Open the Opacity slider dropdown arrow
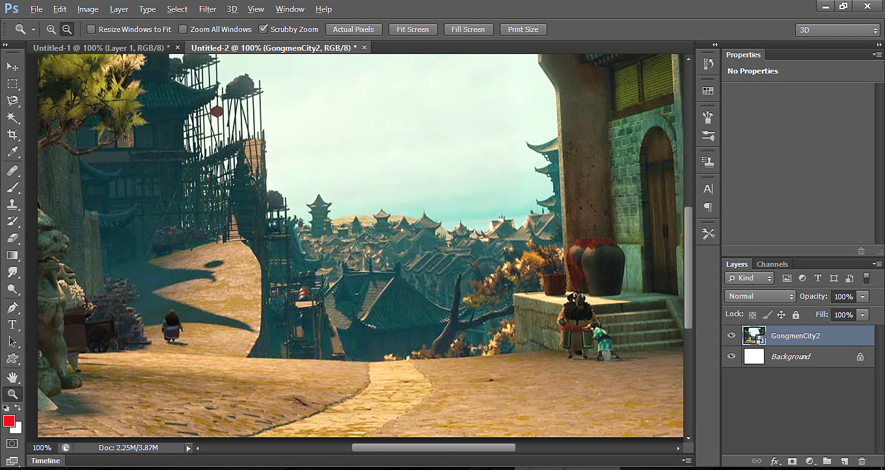Viewport: 885px width, 470px height. [863, 296]
